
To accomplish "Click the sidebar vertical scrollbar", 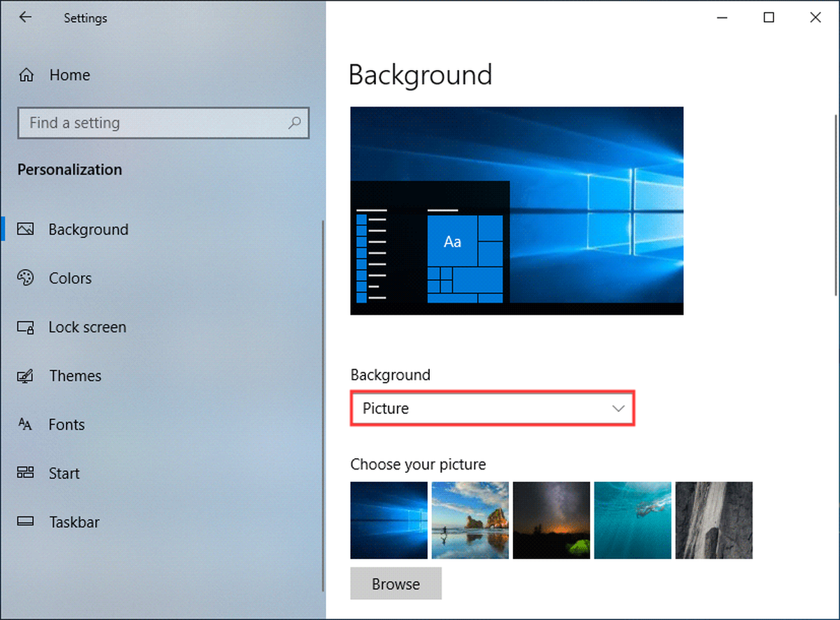I will point(323,406).
